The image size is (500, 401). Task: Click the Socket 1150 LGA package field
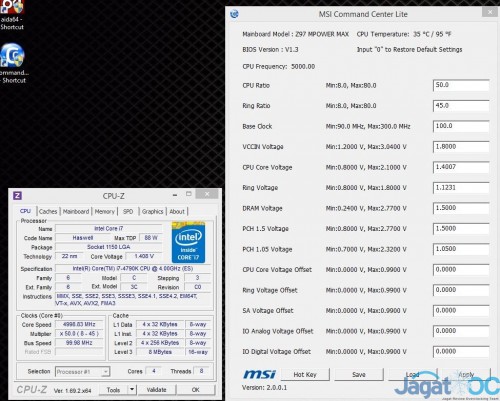[x=109, y=247]
